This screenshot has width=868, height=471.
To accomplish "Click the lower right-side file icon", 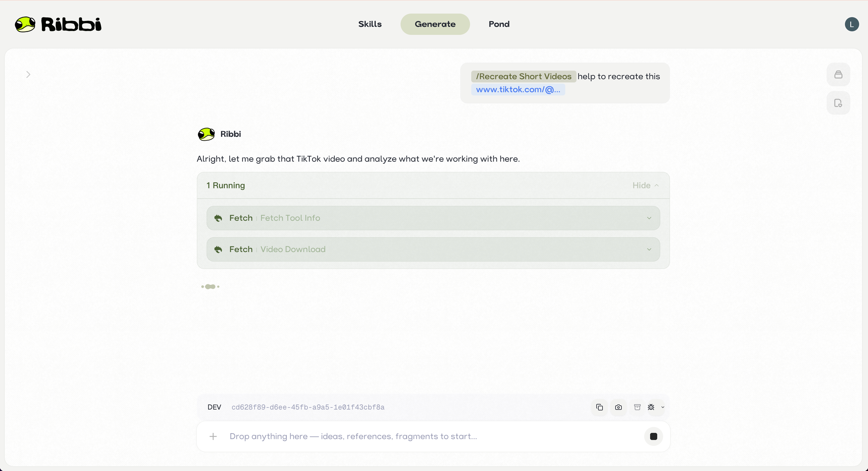I will pyautogui.click(x=838, y=103).
